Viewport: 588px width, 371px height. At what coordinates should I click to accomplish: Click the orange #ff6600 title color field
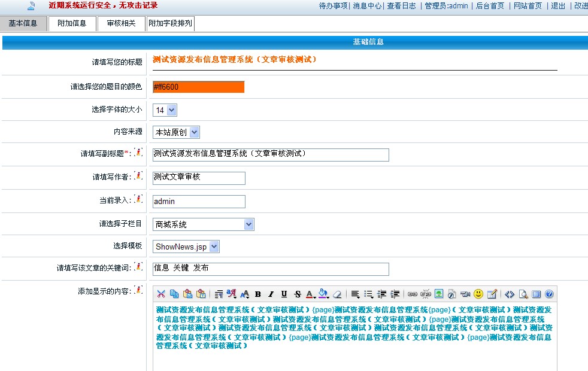(x=198, y=87)
